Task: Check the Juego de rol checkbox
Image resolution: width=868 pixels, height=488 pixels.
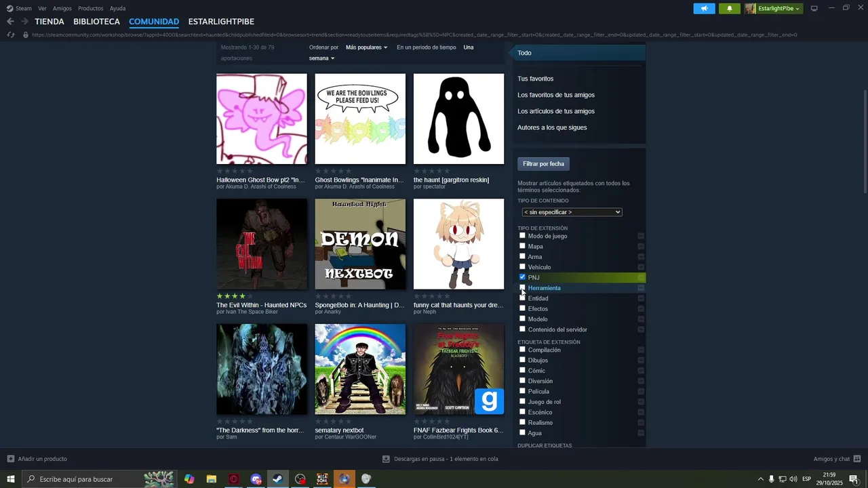Action: point(522,401)
